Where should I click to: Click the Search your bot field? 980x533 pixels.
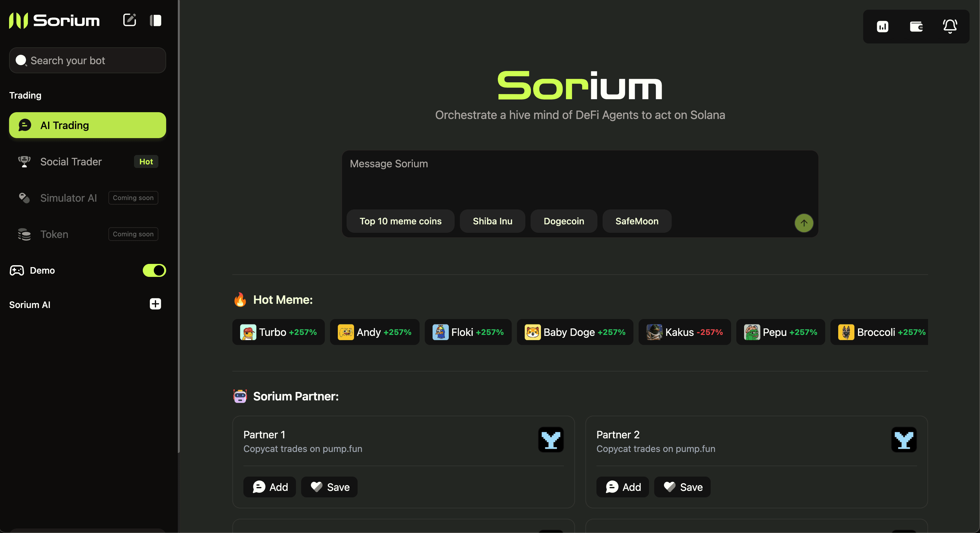pos(87,60)
